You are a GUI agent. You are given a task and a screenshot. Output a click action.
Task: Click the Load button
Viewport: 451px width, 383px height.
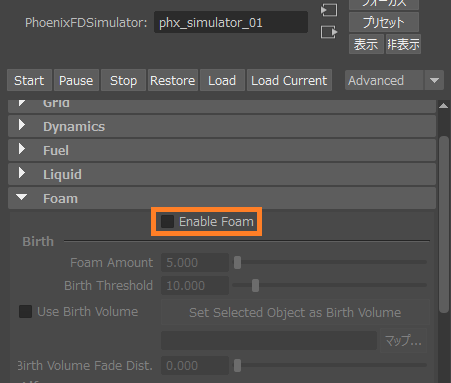coord(222,80)
